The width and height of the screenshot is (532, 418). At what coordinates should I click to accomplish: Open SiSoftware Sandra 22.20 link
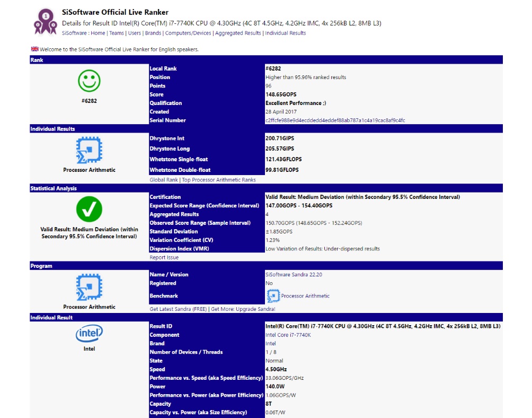coord(294,274)
